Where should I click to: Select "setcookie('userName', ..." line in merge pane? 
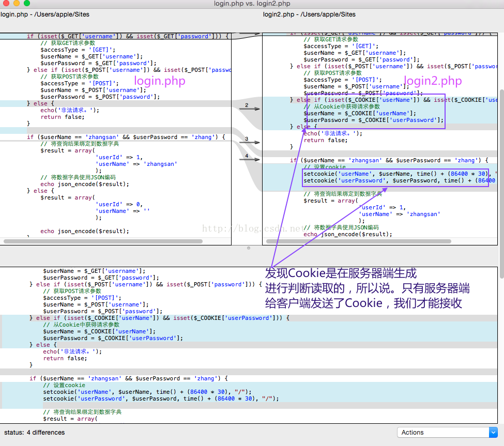pyautogui.click(x=147, y=392)
